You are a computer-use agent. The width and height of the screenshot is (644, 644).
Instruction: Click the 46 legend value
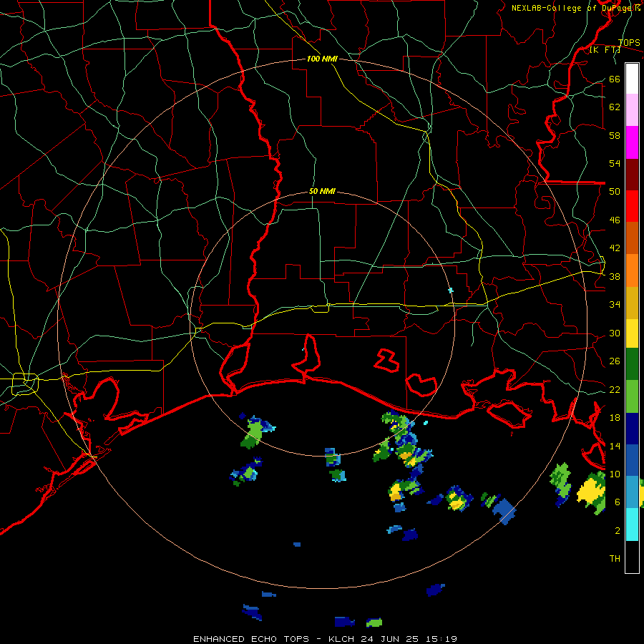[615, 220]
